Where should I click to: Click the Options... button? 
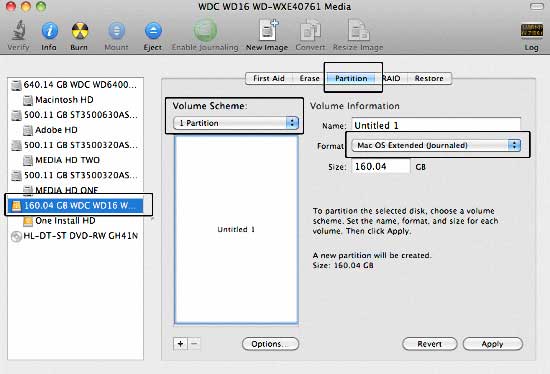click(270, 344)
